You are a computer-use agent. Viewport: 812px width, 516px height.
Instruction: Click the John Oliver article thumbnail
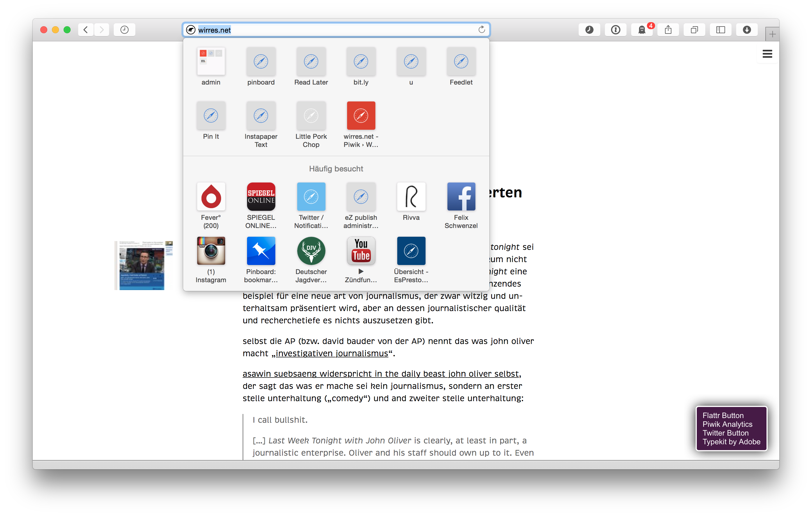pyautogui.click(x=144, y=265)
